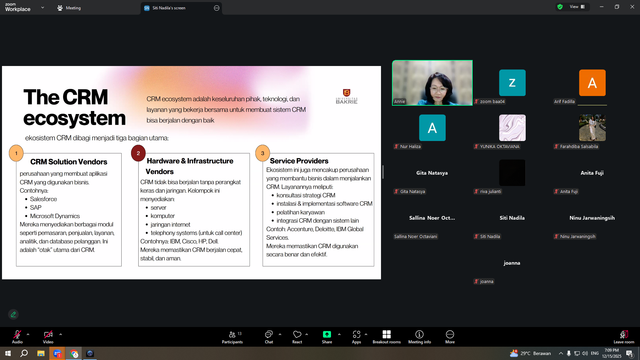
Task: Click the green encryption shield icon
Action: click(560, 7)
